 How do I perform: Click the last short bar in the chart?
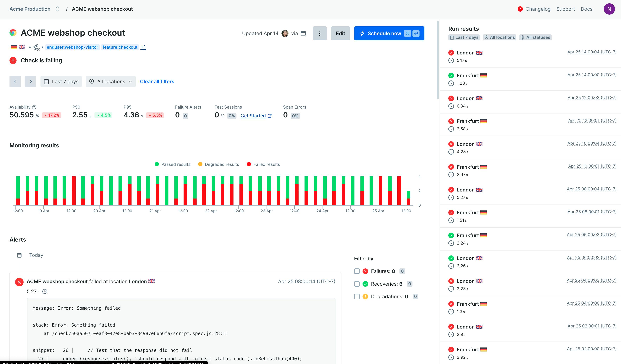[x=408, y=198]
